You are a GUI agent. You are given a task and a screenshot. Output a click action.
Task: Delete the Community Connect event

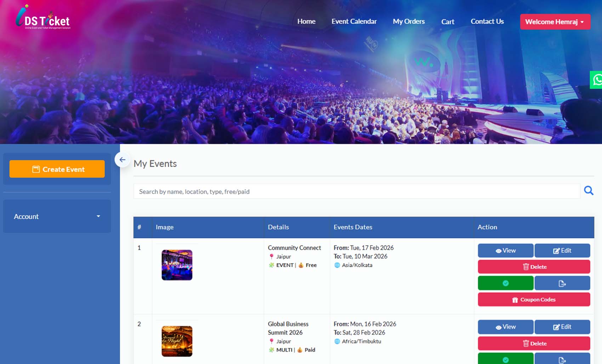point(534,267)
